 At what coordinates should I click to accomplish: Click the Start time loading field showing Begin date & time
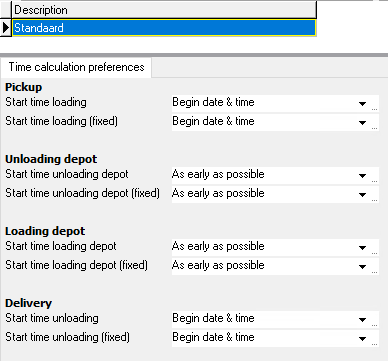point(263,103)
